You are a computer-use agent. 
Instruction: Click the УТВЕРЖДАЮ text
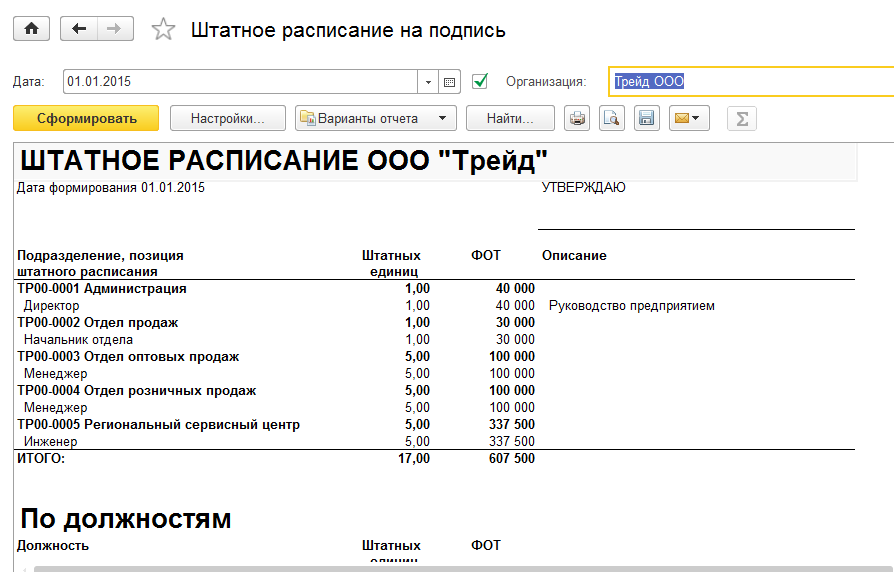583,188
